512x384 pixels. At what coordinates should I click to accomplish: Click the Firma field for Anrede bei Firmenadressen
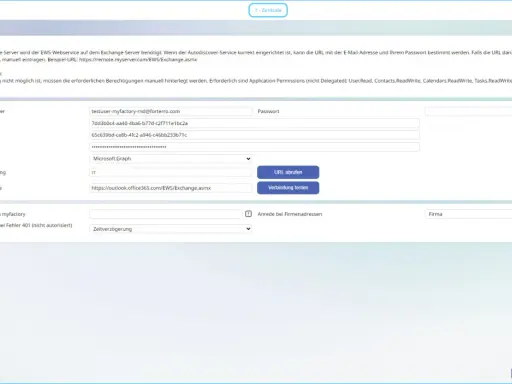pos(468,214)
